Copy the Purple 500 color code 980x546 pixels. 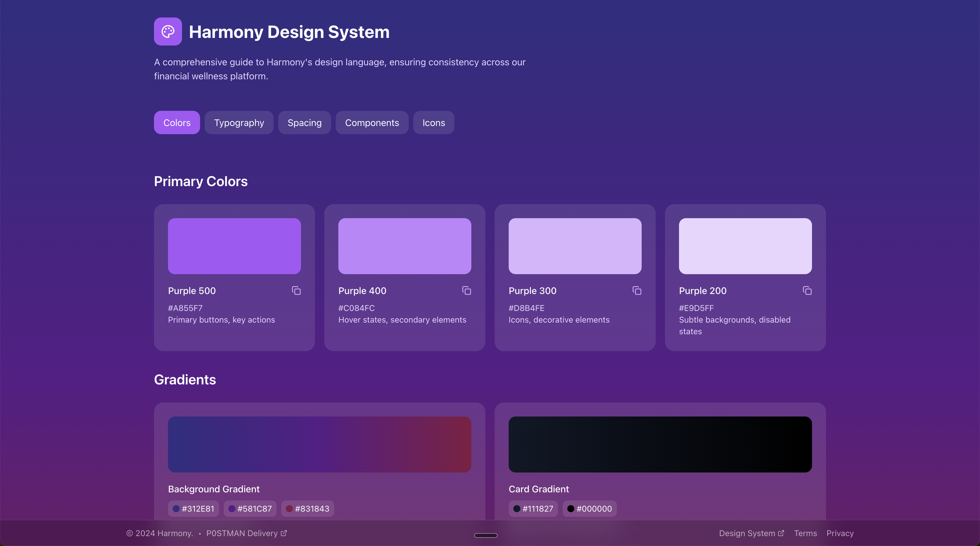296,291
